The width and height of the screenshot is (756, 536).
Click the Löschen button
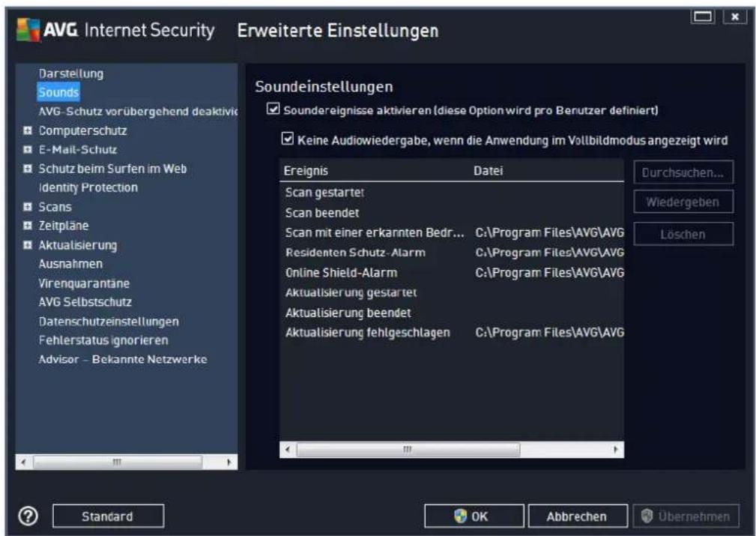coord(683,234)
